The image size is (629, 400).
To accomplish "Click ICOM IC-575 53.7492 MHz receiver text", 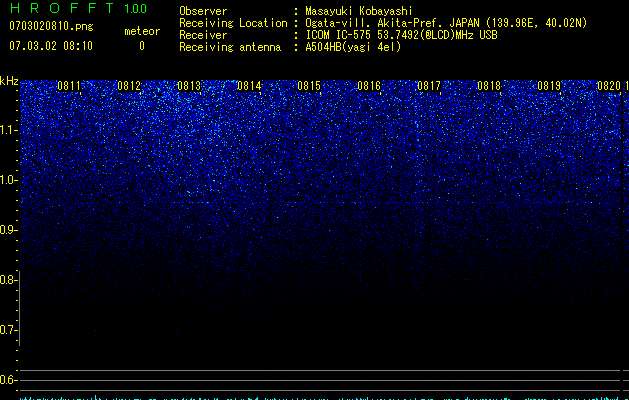I will tap(401, 35).
